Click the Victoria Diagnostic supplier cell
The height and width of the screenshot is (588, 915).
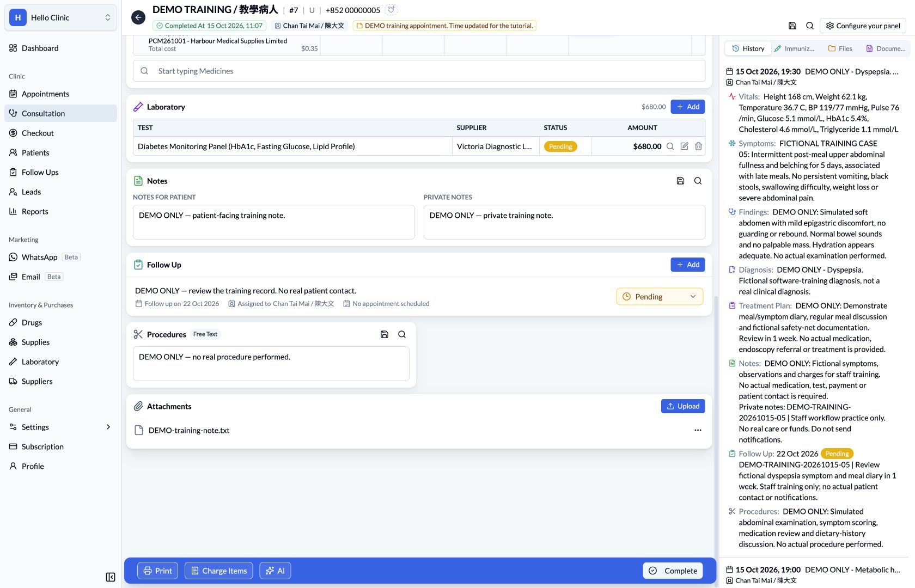pos(496,146)
